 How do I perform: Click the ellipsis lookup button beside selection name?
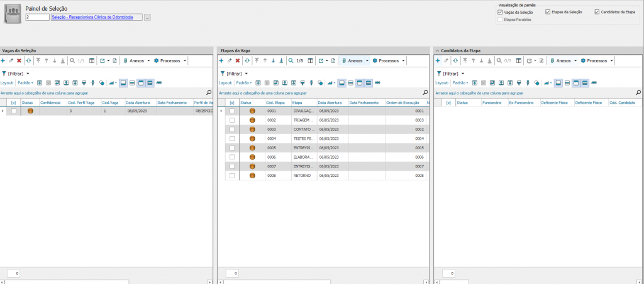click(148, 18)
